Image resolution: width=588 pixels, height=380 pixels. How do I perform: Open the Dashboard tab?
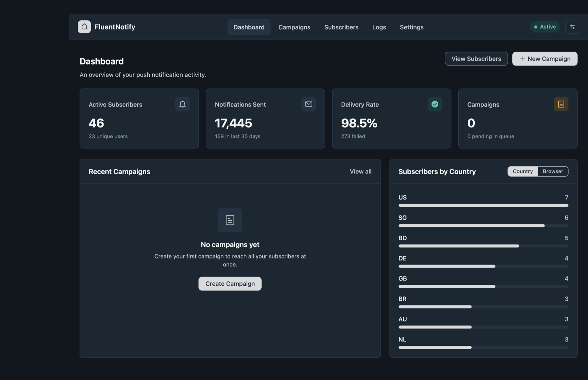click(x=249, y=27)
